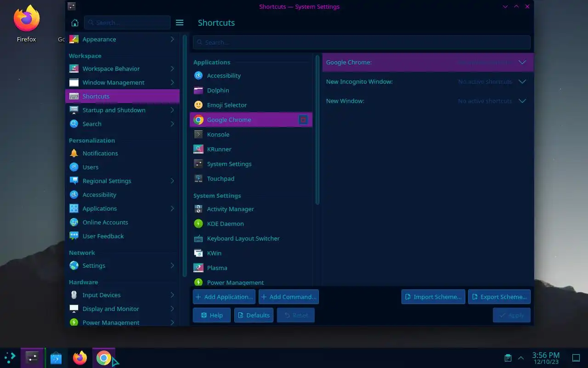Open Accessibility under Personalization in sidebar

pyautogui.click(x=122, y=195)
